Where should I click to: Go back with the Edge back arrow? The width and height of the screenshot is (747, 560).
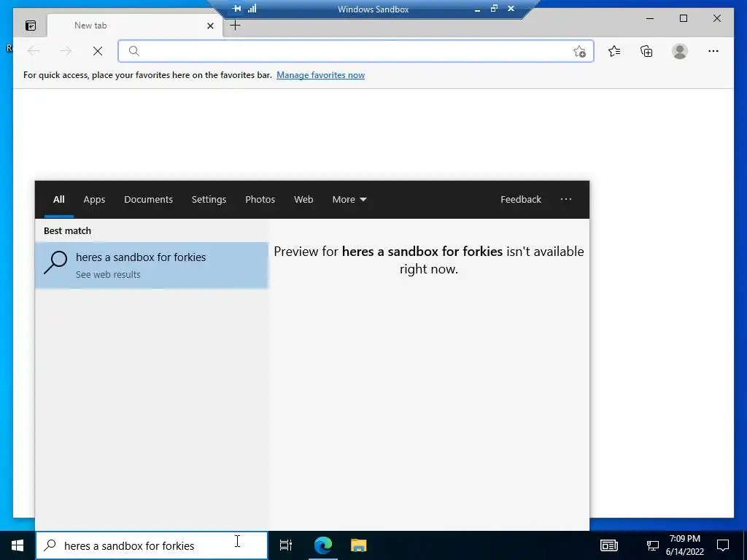click(34, 51)
